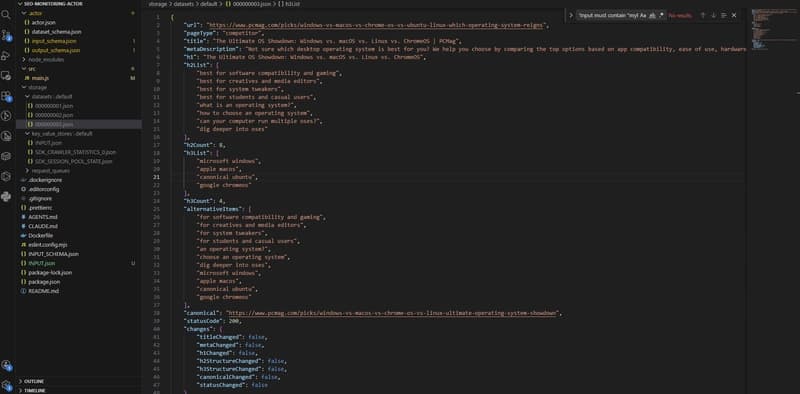Go to previous match in find widget
The height and width of the screenshot is (394, 800).
[x=703, y=15]
